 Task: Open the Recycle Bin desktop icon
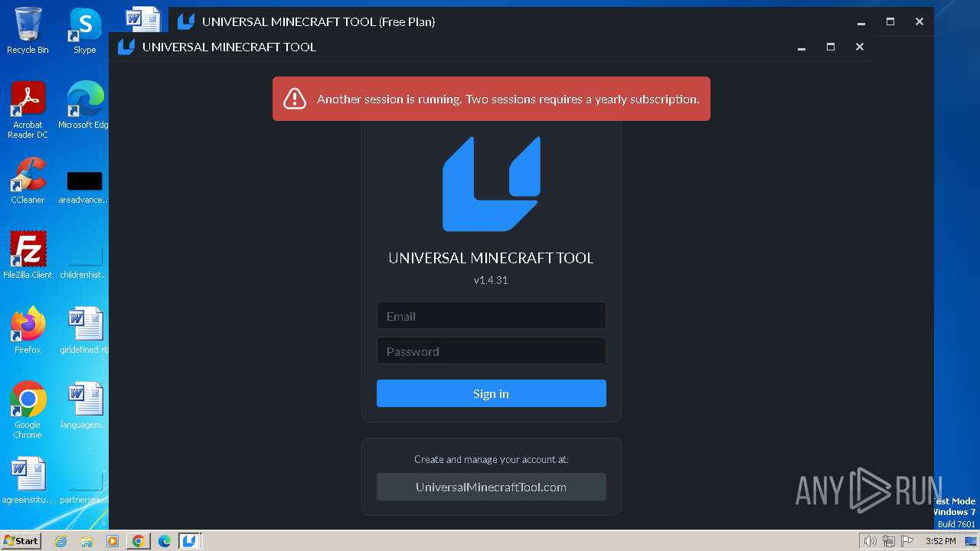click(x=28, y=31)
